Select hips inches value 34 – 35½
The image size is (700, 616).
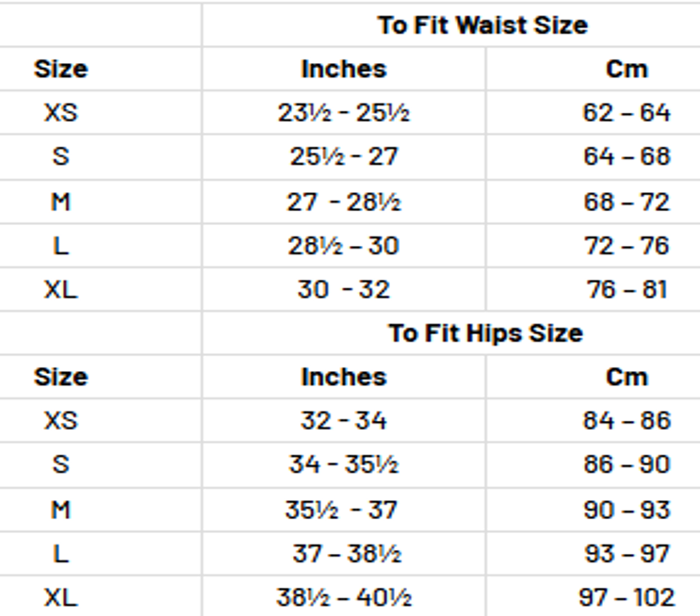coord(344,463)
